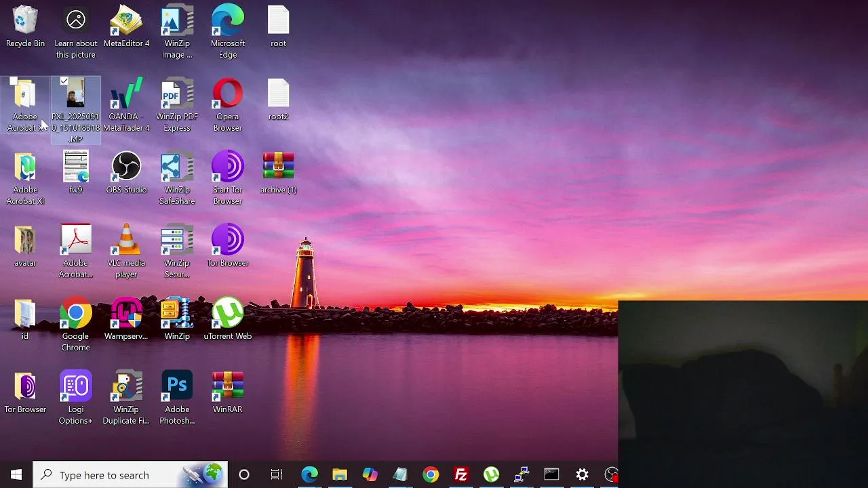Open Copilot from the taskbar
This screenshot has width=868, height=488.
pos(370,474)
